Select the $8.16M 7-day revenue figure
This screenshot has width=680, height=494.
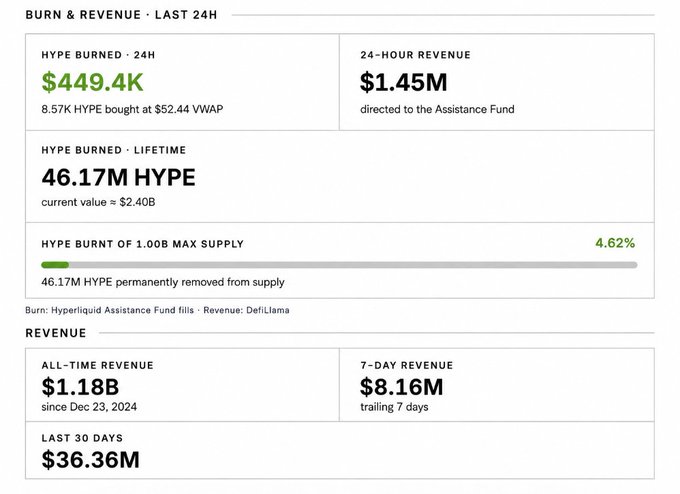point(402,387)
